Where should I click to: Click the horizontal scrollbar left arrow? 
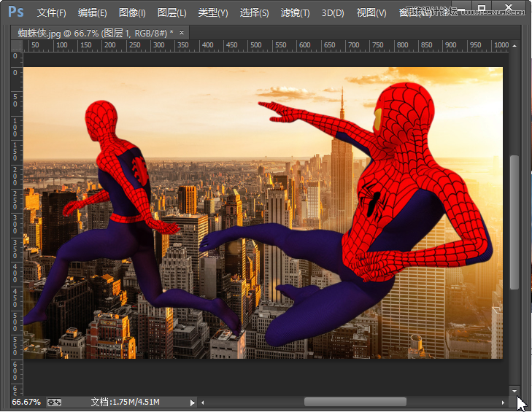[203, 403]
